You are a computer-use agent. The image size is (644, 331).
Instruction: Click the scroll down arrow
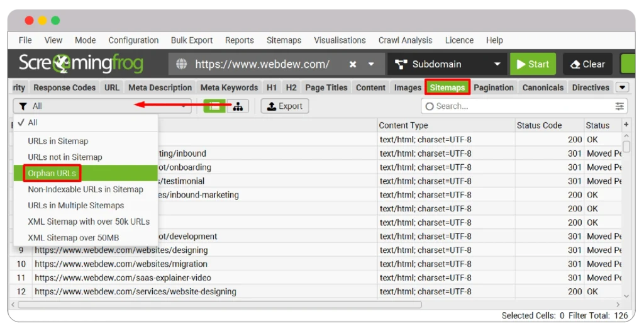click(626, 296)
